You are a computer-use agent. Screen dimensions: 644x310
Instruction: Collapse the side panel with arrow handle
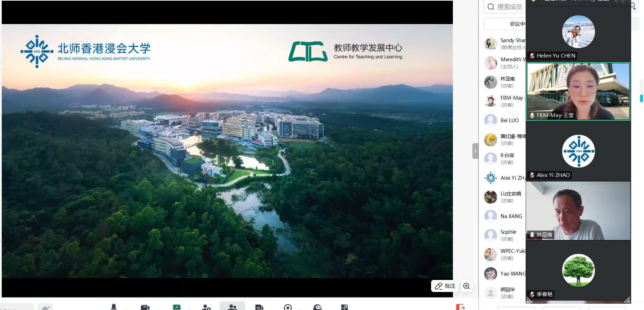pyautogui.click(x=475, y=151)
